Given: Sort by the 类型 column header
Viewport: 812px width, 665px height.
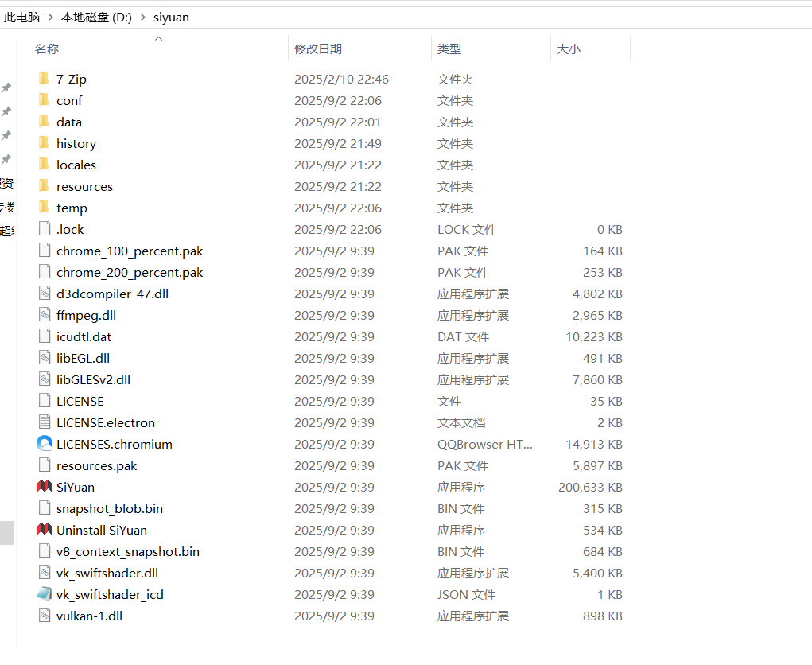Looking at the screenshot, I should click(449, 49).
